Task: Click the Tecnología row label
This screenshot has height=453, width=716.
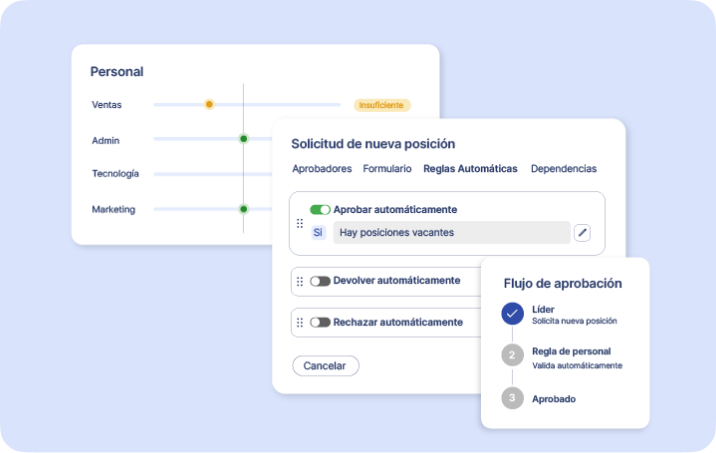Action: [115, 174]
